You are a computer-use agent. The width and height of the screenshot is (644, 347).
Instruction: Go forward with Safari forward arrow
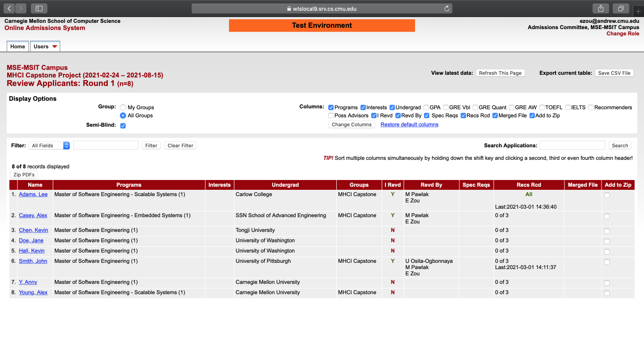(21, 9)
